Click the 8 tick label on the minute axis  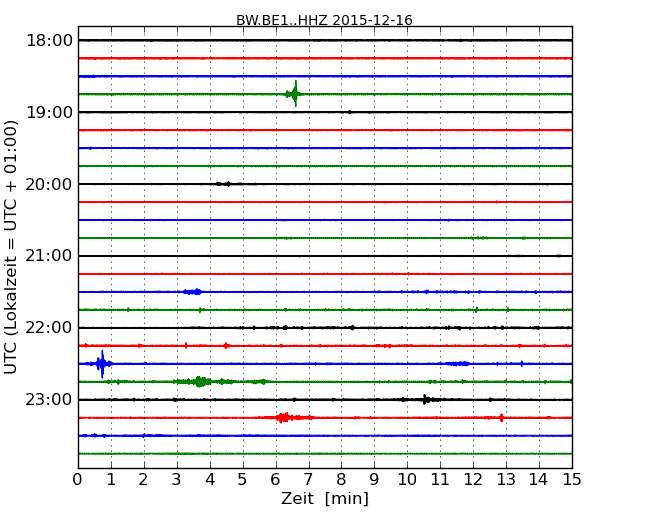(x=341, y=480)
